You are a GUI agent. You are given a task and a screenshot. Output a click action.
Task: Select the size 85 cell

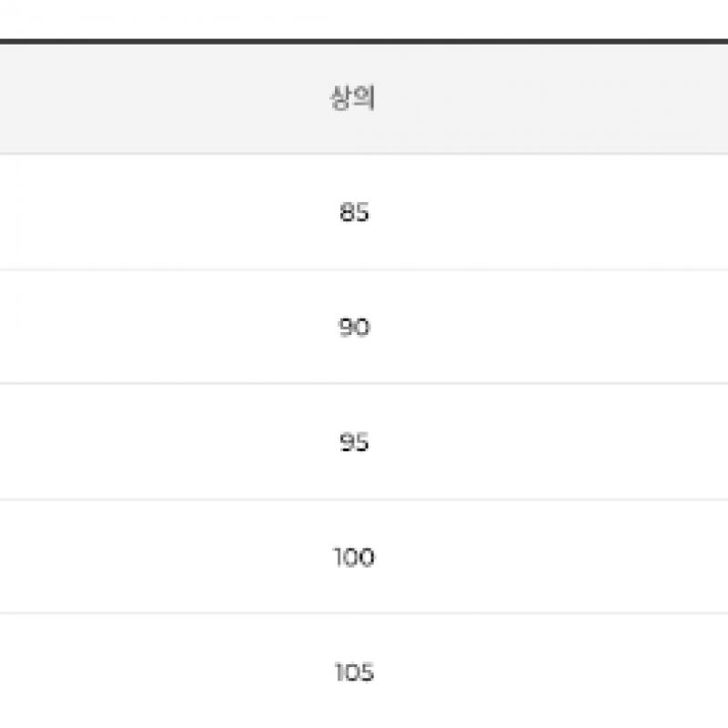(x=353, y=213)
